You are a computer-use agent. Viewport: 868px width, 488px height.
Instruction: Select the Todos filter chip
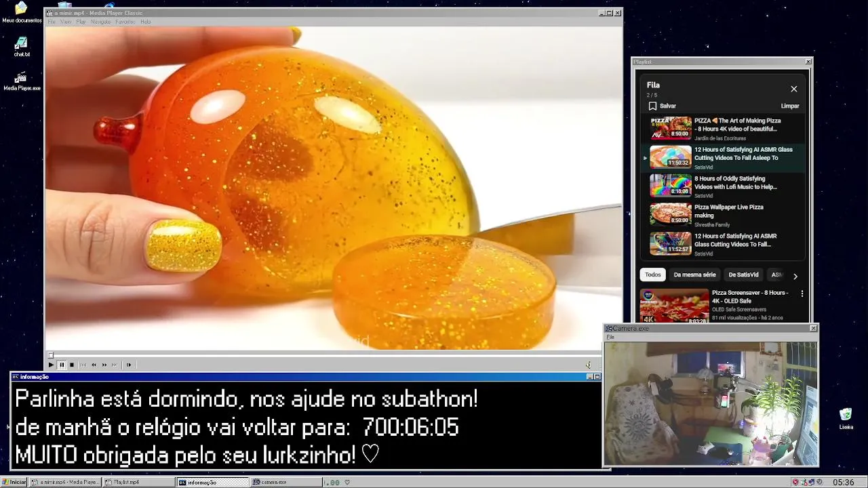(x=653, y=274)
